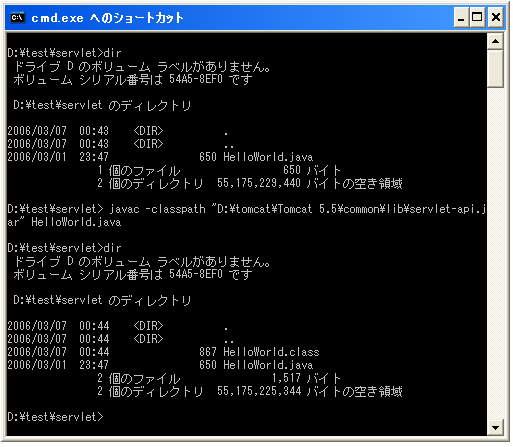This screenshot has height=447, width=513.
Task: Click the scrollbar up arrow
Action: (495, 42)
